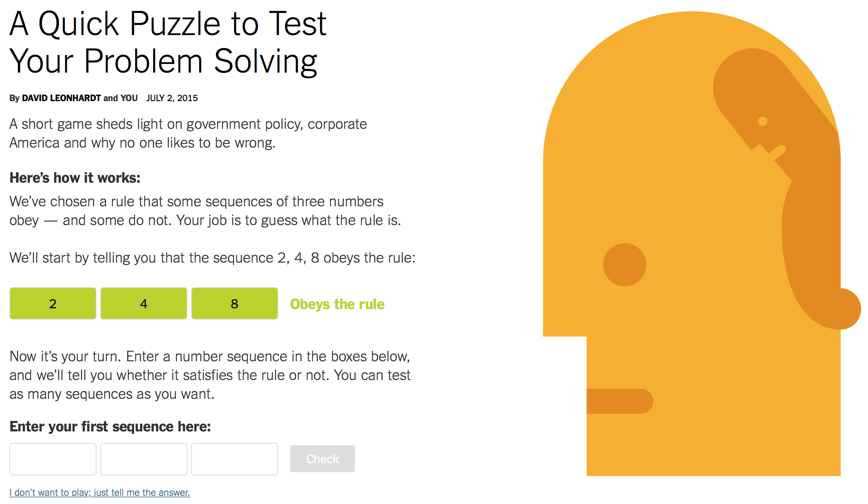Click the 'Enter your first sequence here:' label
The width and height of the screenshot is (868, 504).
click(110, 427)
